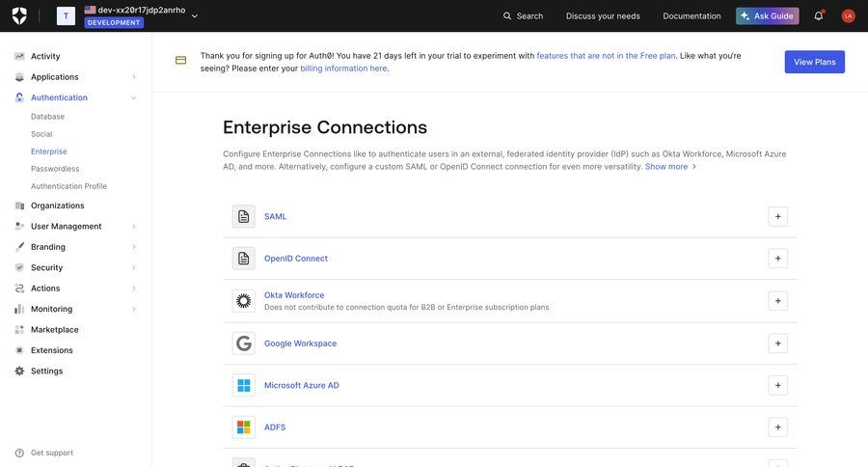Open the tenant switcher dropdown

(194, 15)
